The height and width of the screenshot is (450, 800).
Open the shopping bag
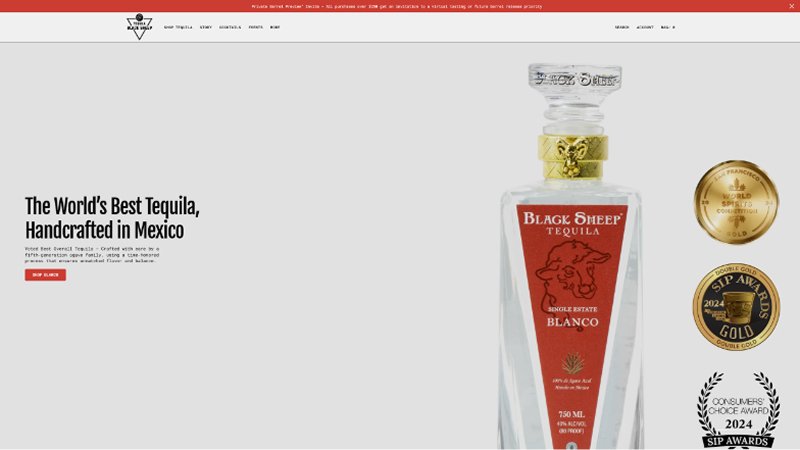[668, 27]
